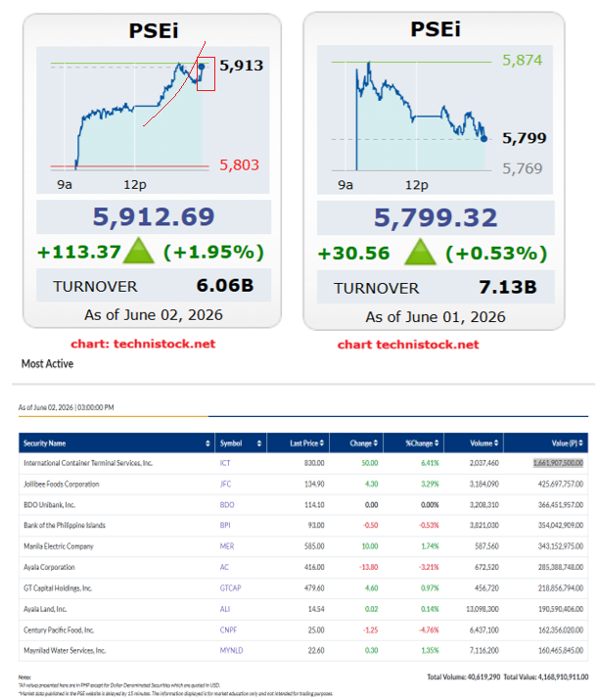Click BDO Unibank, Inc. row name
This screenshot has height=700, width=598.
point(49,505)
